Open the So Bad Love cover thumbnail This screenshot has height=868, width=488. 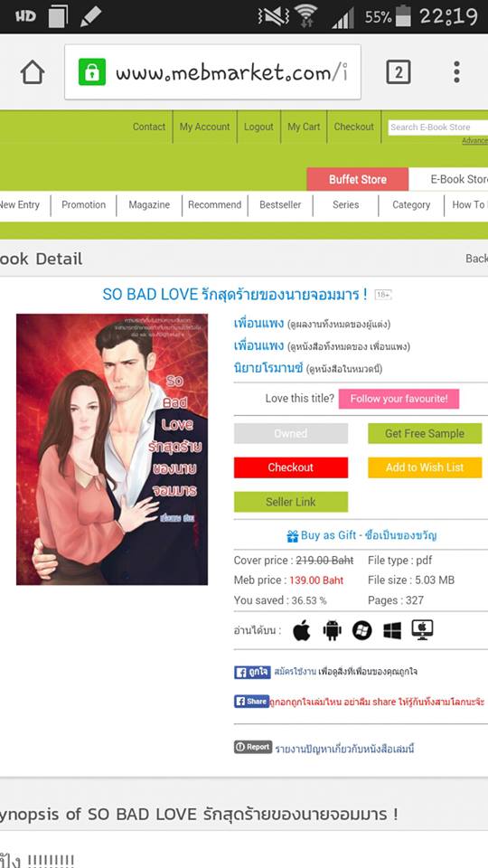[112, 449]
